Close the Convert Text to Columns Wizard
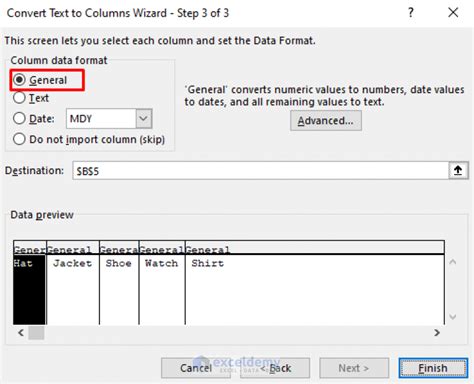Screen dimensions: 474x384 453,13
